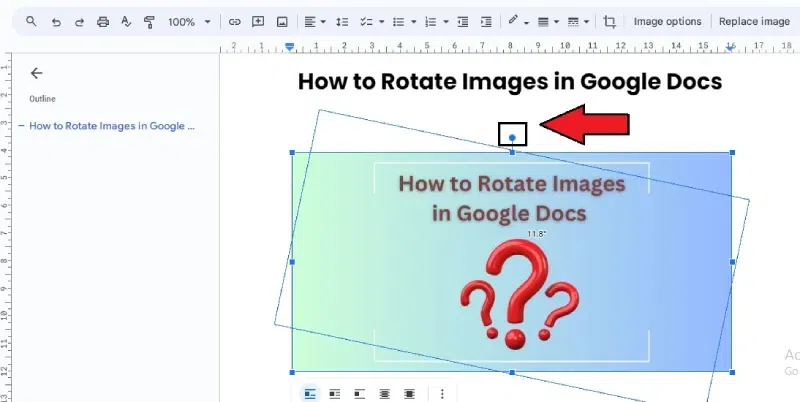Undo the last action
This screenshot has height=402, width=800.
[56, 22]
